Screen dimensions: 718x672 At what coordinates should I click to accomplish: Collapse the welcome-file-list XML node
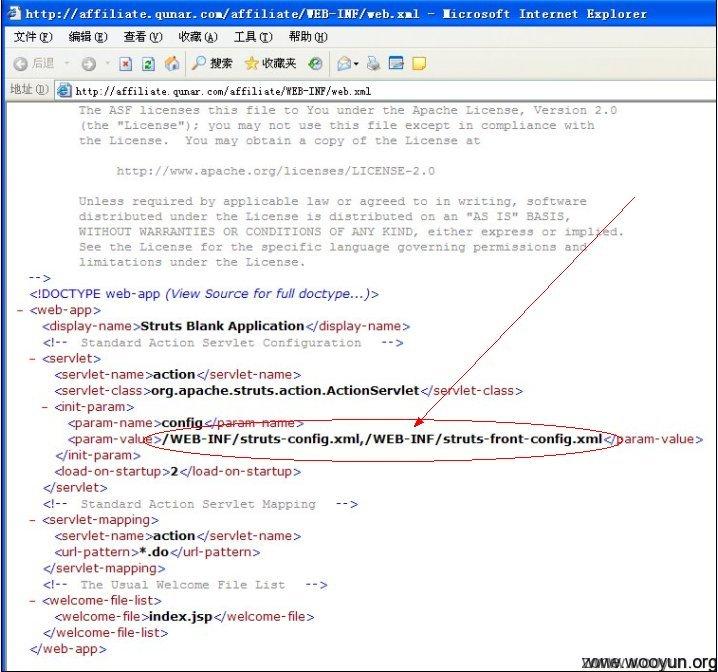pyautogui.click(x=33, y=601)
